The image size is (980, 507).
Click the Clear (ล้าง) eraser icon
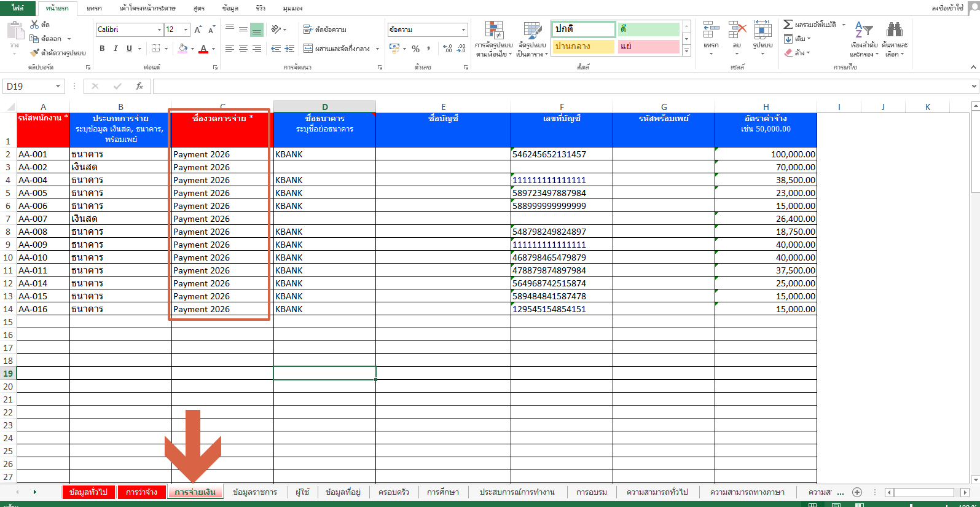pyautogui.click(x=788, y=53)
